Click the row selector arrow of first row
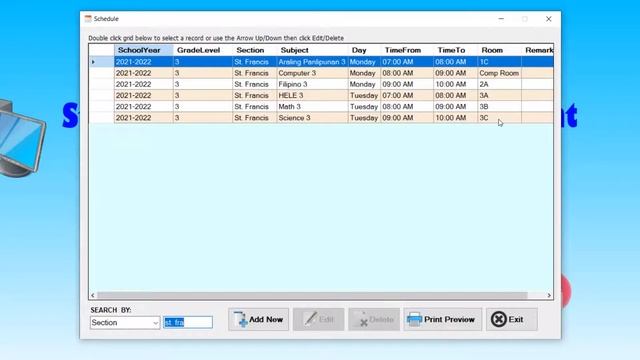Viewport: 640px width, 360px height. click(x=101, y=62)
